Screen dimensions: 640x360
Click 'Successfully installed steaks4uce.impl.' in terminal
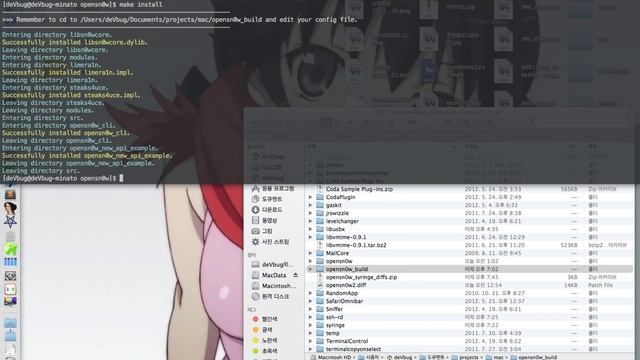[x=71, y=95]
